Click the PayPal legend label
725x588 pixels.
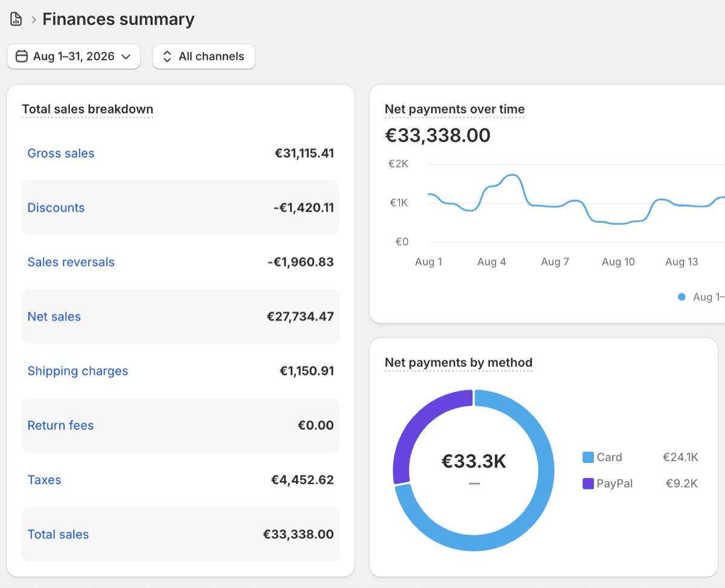615,483
